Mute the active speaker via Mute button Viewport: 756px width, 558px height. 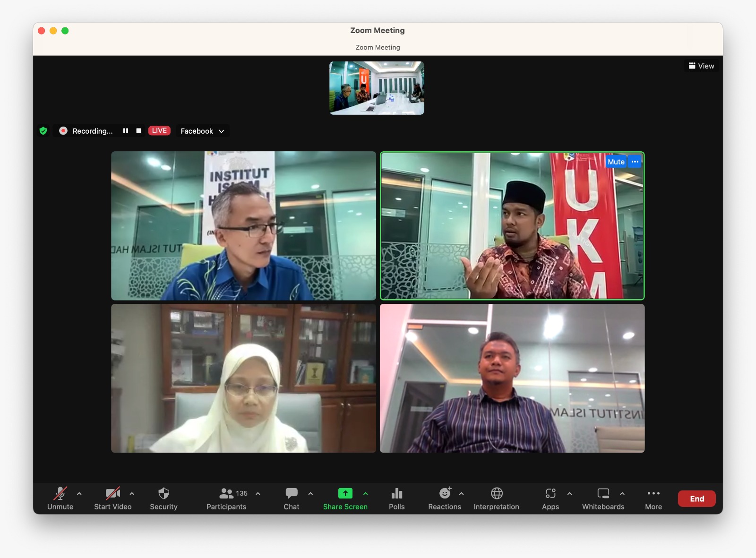coord(616,162)
